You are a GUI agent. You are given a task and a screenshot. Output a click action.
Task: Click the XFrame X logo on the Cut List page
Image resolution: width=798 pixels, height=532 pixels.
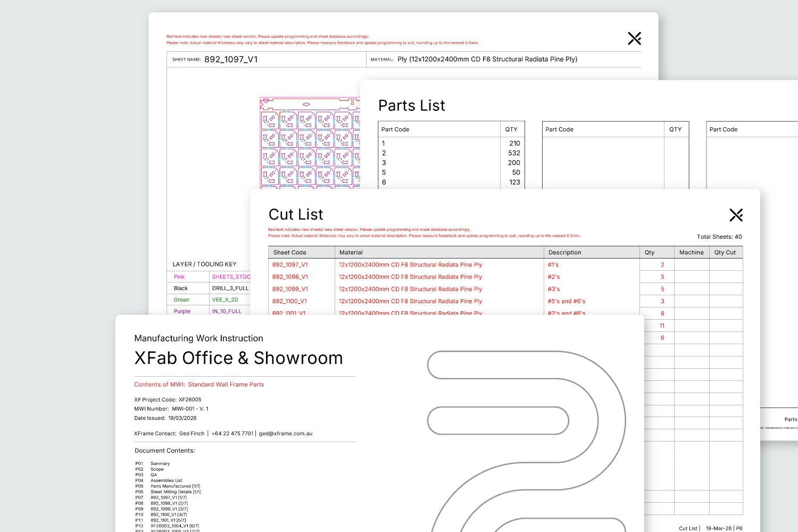click(736, 215)
